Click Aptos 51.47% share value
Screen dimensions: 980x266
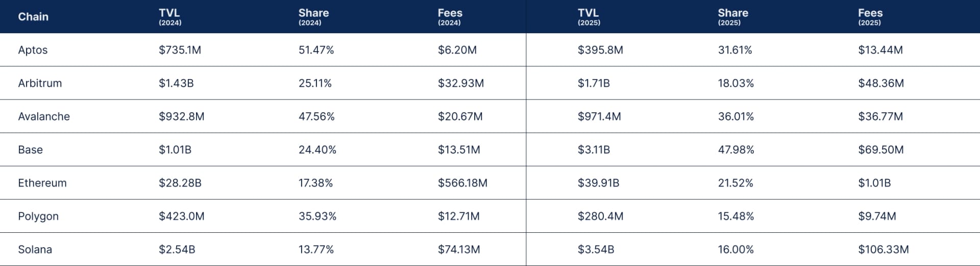coord(316,50)
